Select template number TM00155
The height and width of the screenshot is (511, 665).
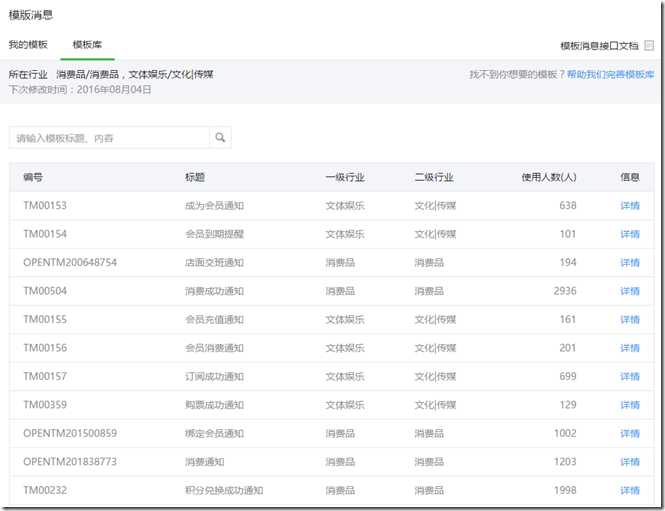(45, 319)
